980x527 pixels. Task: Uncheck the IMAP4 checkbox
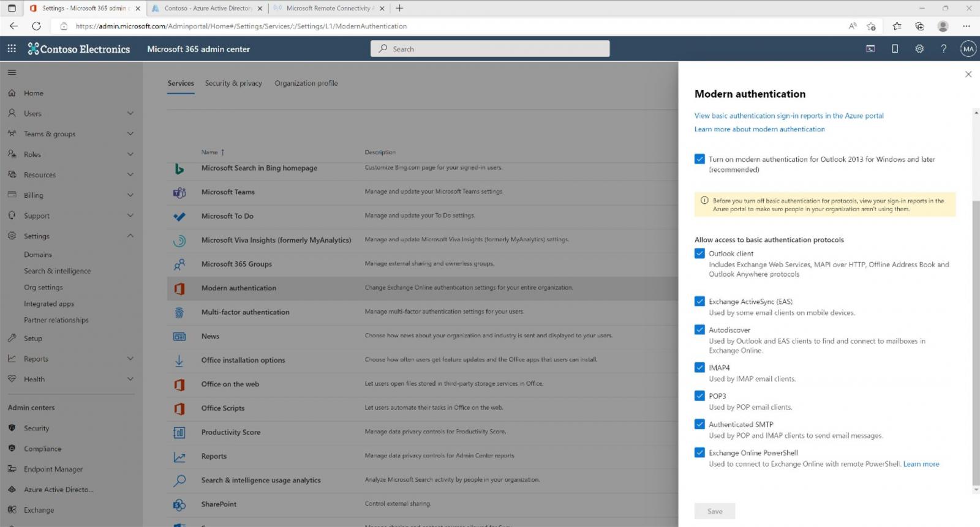(699, 367)
